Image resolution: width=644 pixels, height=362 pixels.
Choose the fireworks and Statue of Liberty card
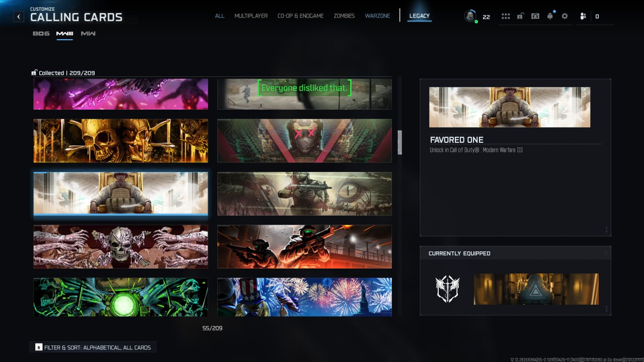[x=304, y=297]
